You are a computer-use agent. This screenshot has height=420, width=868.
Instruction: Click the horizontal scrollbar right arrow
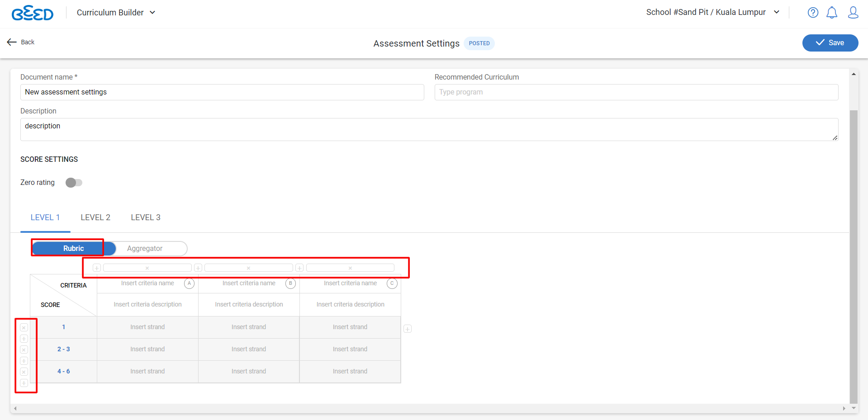pos(844,409)
